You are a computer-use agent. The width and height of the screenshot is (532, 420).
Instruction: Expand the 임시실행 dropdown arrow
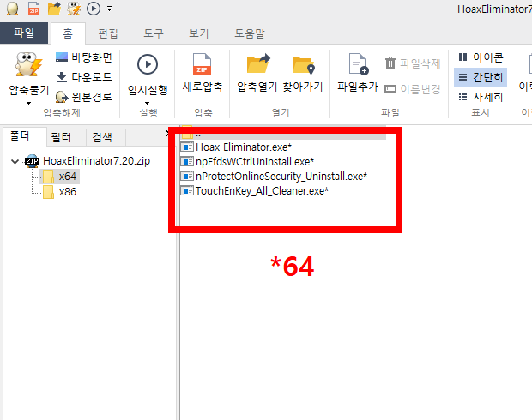pyautogui.click(x=148, y=103)
